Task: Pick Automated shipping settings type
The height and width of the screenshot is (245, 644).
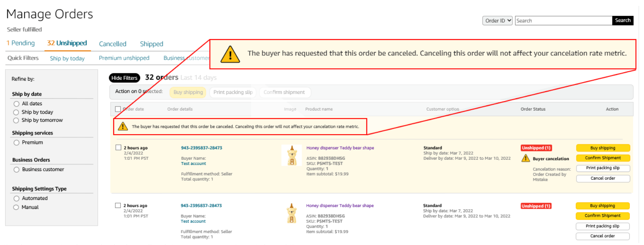Action: [x=16, y=198]
